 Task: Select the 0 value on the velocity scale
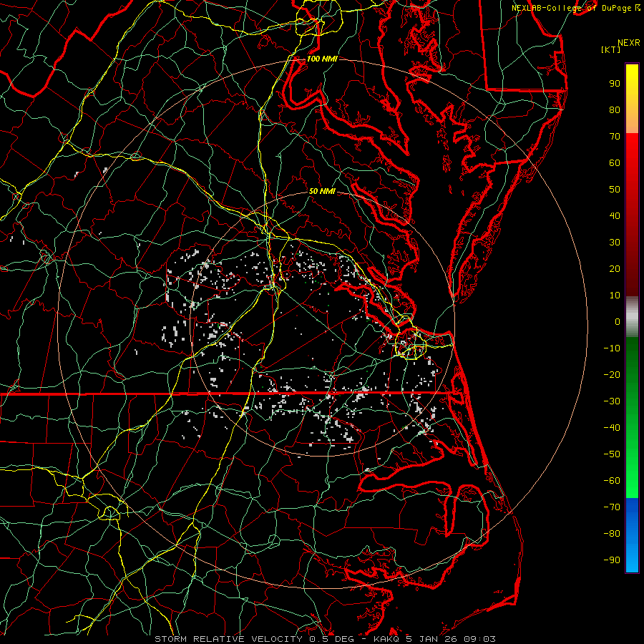[x=618, y=322]
